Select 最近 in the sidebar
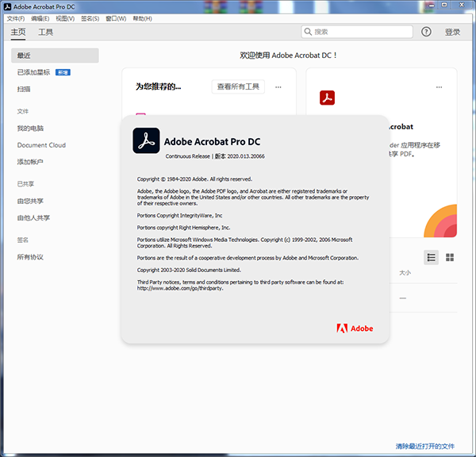This screenshot has width=476, height=457. (55, 56)
